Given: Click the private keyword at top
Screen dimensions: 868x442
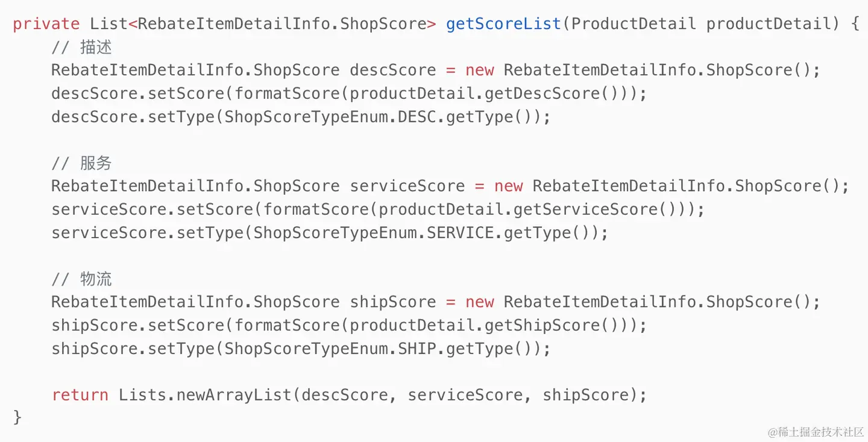Looking at the screenshot, I should [x=46, y=24].
